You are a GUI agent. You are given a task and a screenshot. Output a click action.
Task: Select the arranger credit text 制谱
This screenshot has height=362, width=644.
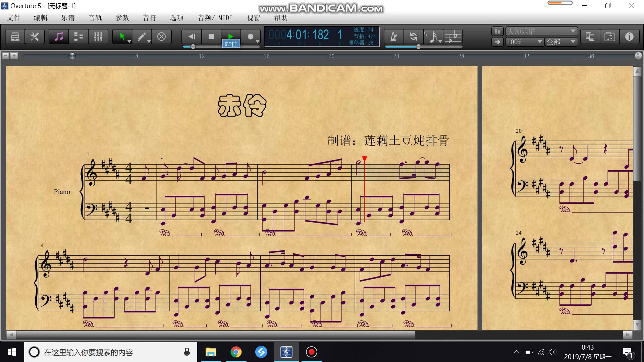click(388, 140)
